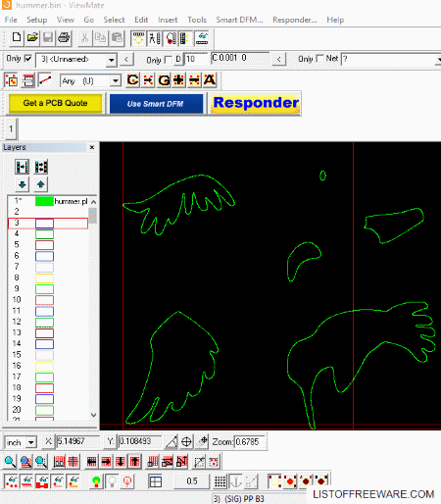Open the 'Any (U)' dropdown
The height and width of the screenshot is (504, 441).
point(116,80)
